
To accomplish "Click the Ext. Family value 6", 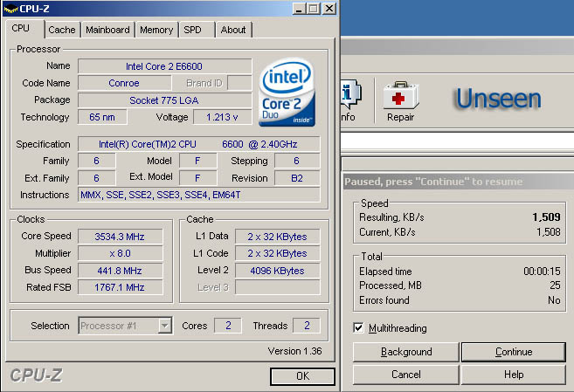I will 97,178.
